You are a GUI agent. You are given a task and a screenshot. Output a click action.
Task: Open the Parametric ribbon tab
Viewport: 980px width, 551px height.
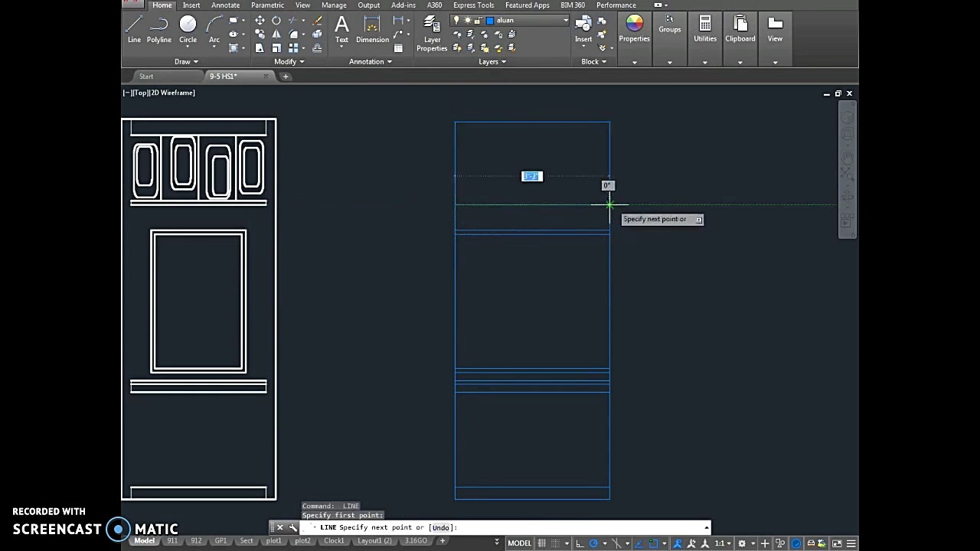tap(267, 5)
